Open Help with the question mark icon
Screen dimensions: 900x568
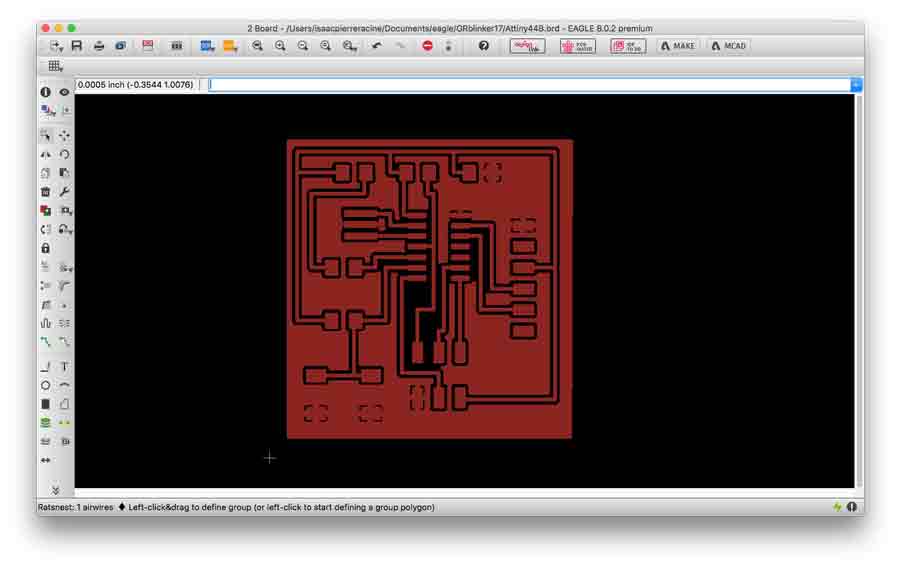pos(484,46)
